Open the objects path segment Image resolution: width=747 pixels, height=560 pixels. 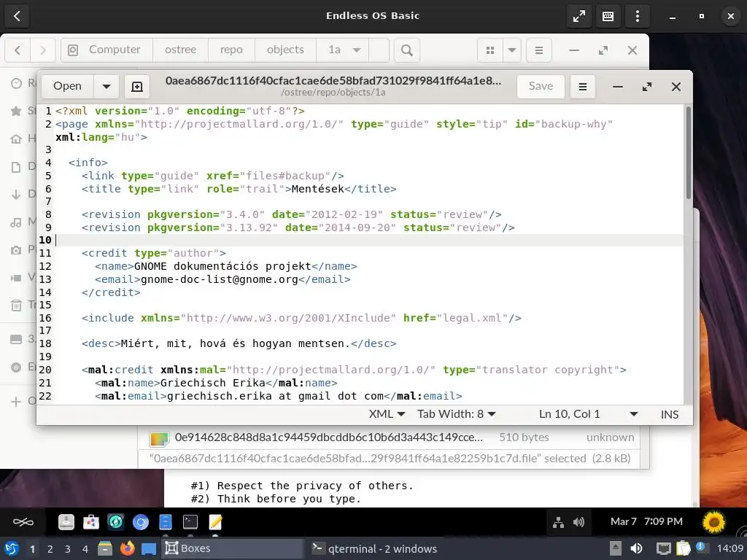pyautogui.click(x=285, y=50)
